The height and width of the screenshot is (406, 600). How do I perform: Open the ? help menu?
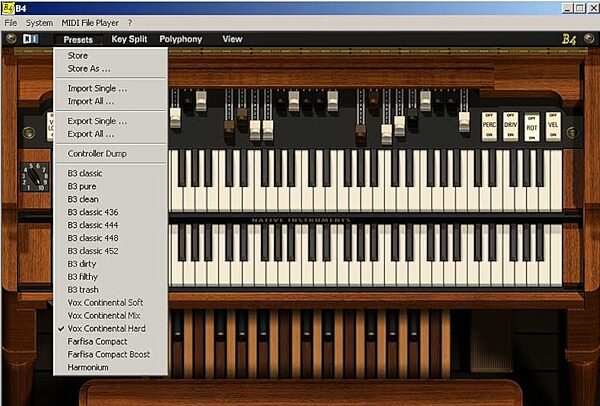[x=130, y=23]
